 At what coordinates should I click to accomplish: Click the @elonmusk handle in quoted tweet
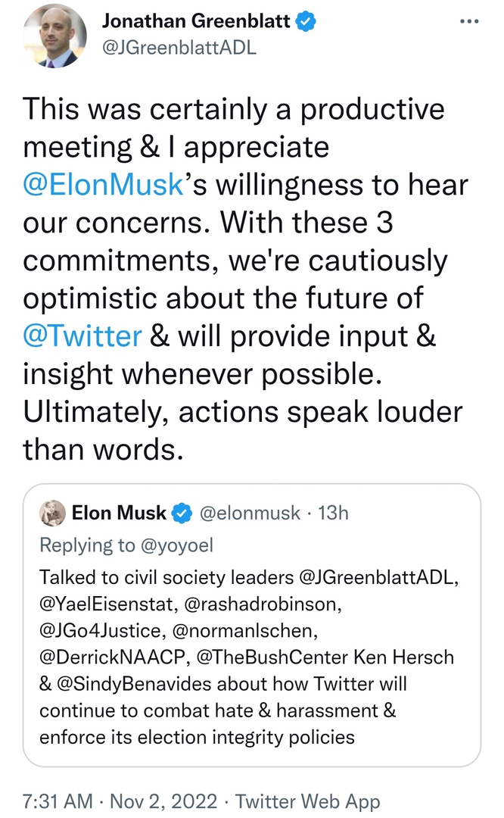coord(253,513)
